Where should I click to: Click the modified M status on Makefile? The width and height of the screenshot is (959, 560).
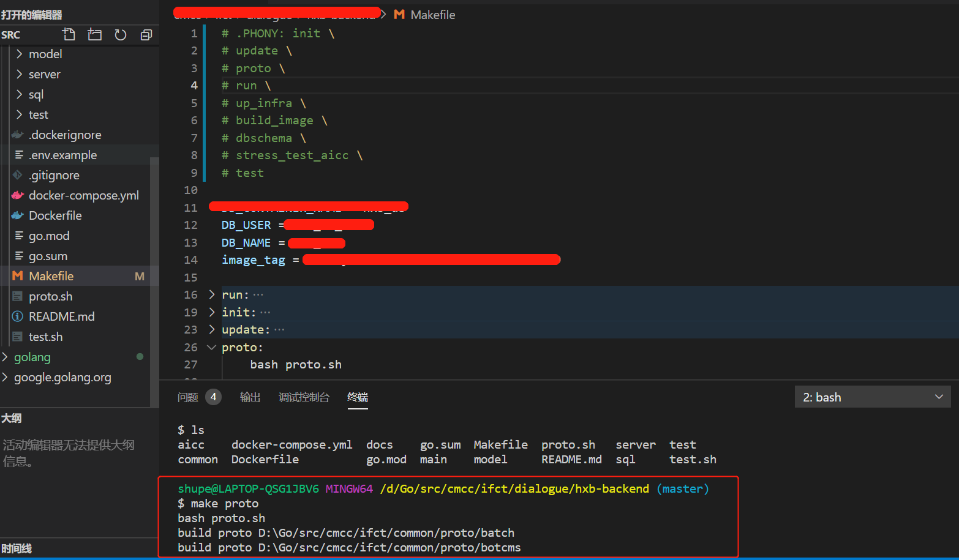pyautogui.click(x=140, y=277)
